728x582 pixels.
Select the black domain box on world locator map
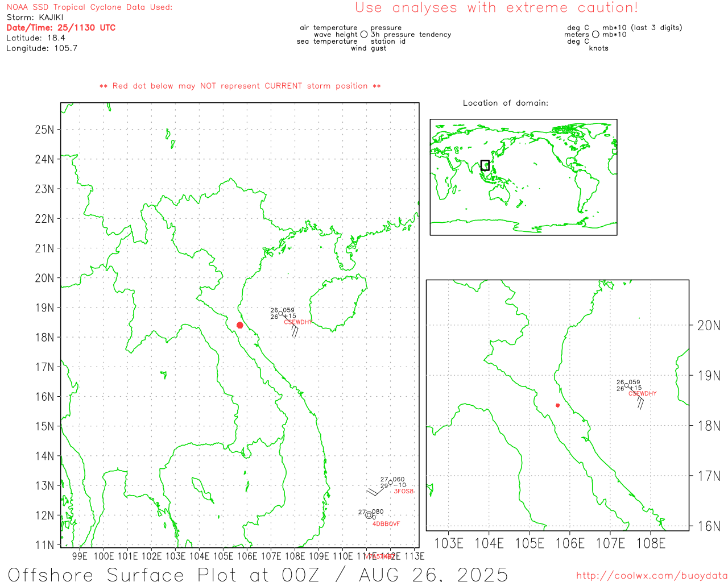[x=485, y=165]
